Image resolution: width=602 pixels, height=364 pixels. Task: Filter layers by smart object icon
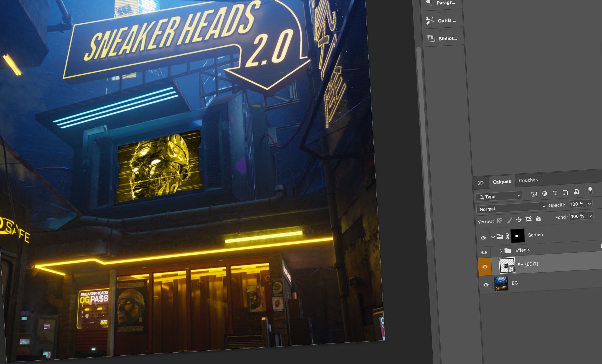click(x=577, y=192)
